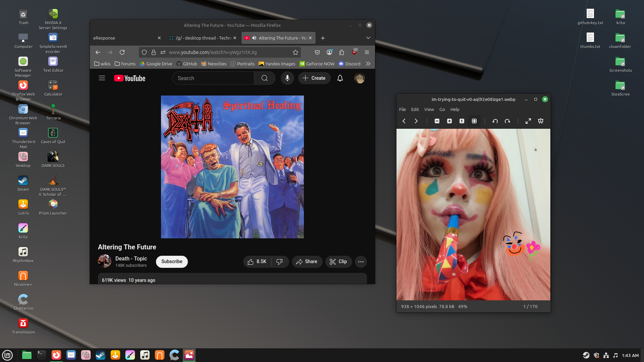Start voice search with microphone icon
Screen dimensions: 644x362
pyautogui.click(x=287, y=78)
